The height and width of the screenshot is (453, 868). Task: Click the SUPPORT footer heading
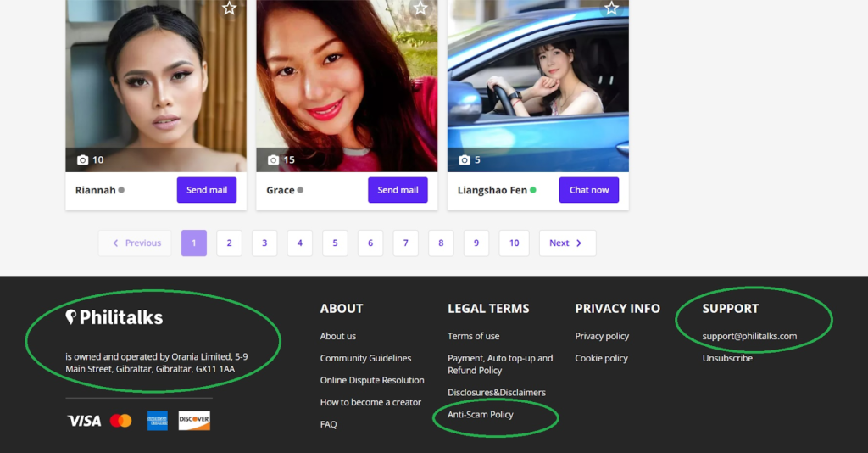pyautogui.click(x=730, y=309)
